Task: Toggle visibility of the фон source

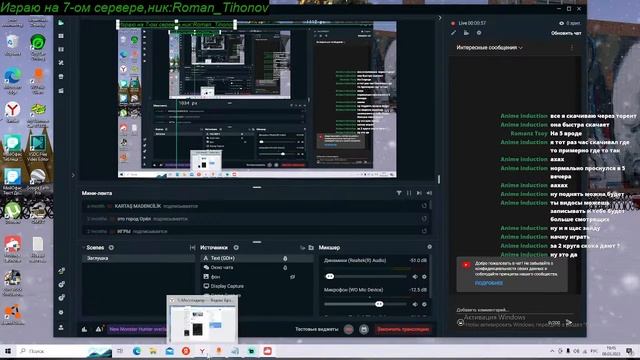Action: point(293,277)
